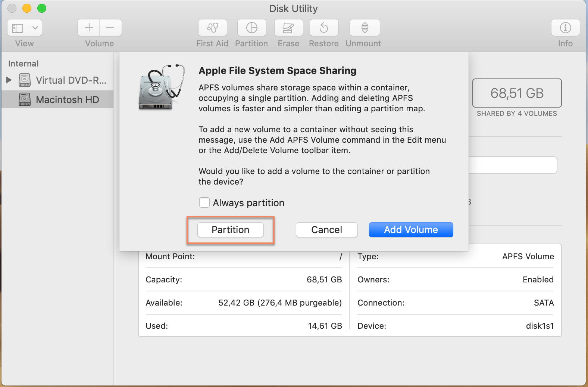Click the Unmount toolbar icon
This screenshot has height=387, width=588.
coord(365,28)
